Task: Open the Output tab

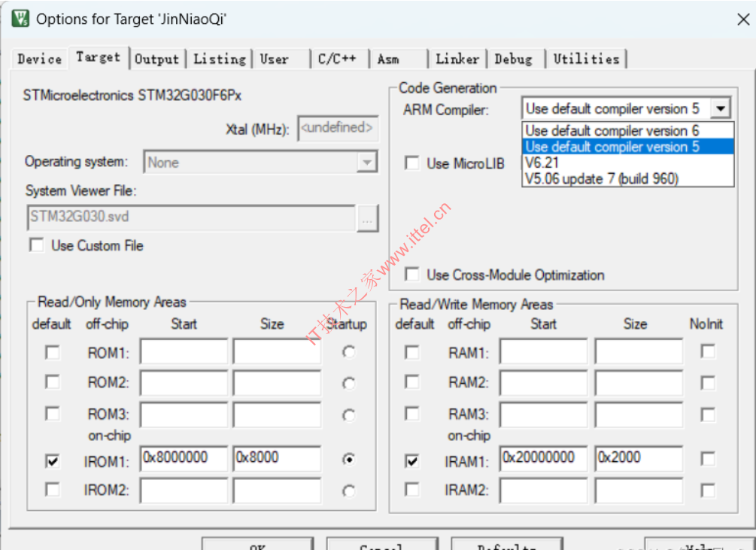Action: point(156,59)
